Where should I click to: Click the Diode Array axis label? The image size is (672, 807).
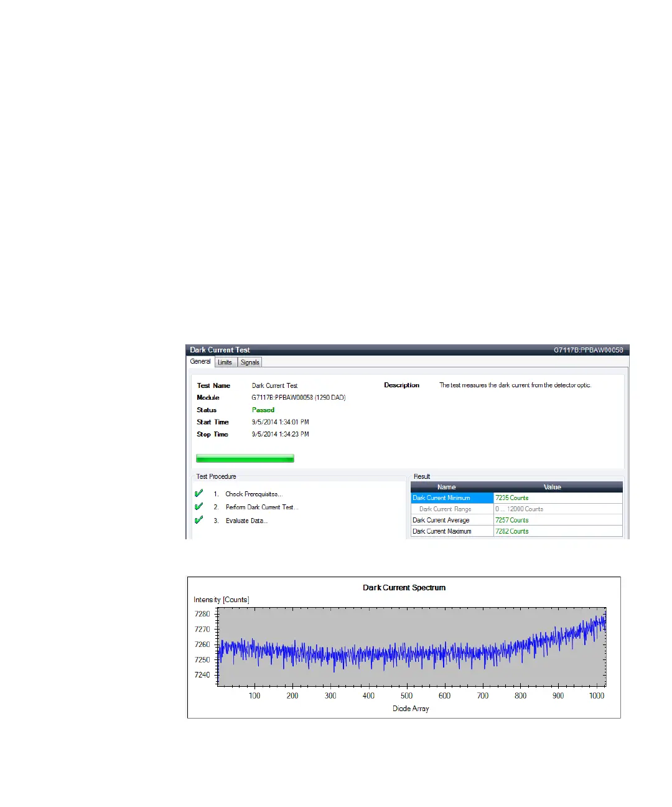411,709
